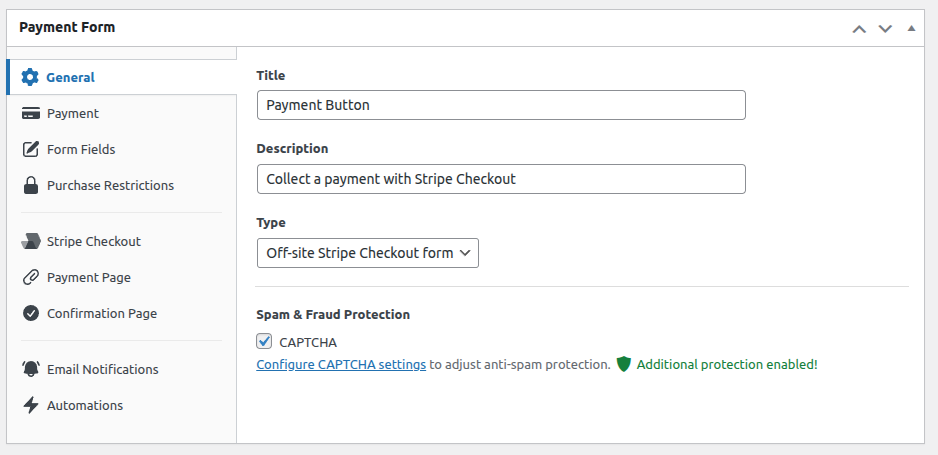Screen dimensions: 938x455
Task: Open the Stripe Checkout tab
Action: [x=122, y=242]
